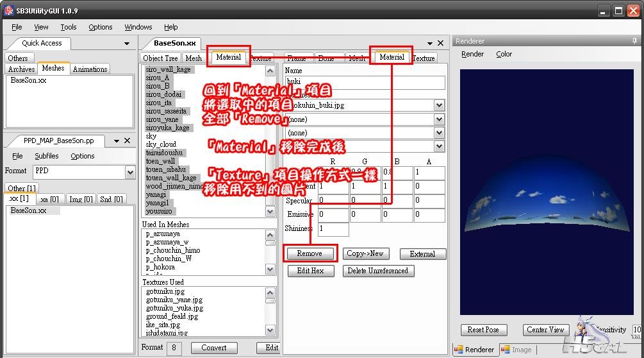Image resolution: width=644 pixels, height=358 pixels.
Task: Click the material Name input field
Action: coord(364,82)
